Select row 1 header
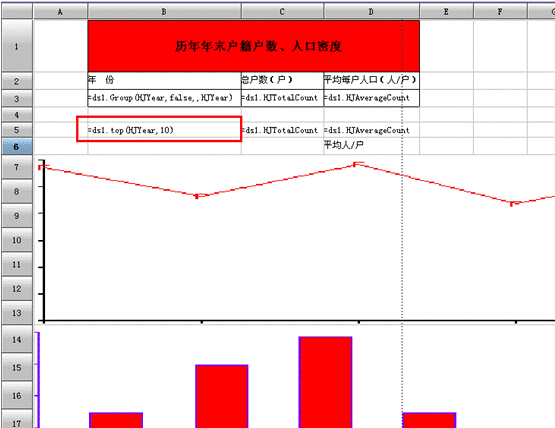Screen dimensions: 555x428 17,46
